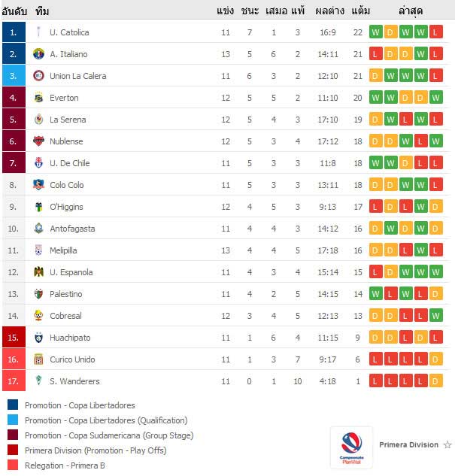
Task: Click the Palestino team badge
Action: click(x=38, y=294)
